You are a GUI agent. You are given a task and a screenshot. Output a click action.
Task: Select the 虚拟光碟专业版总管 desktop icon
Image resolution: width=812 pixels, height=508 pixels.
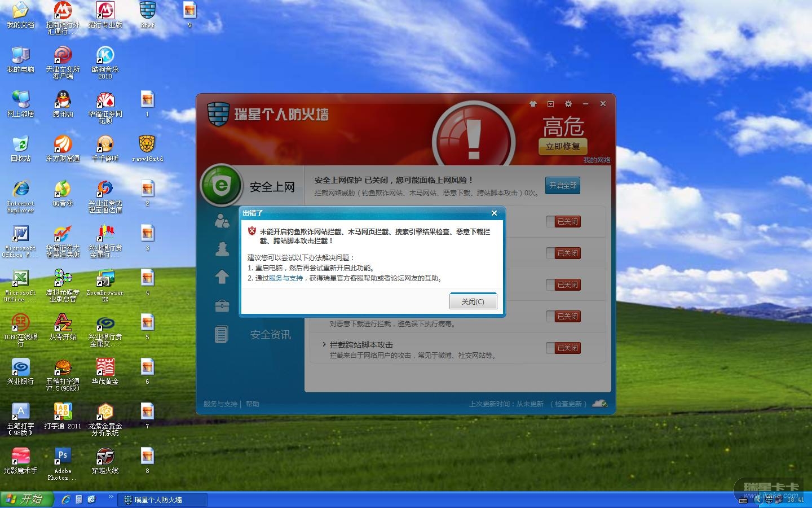pos(63,286)
